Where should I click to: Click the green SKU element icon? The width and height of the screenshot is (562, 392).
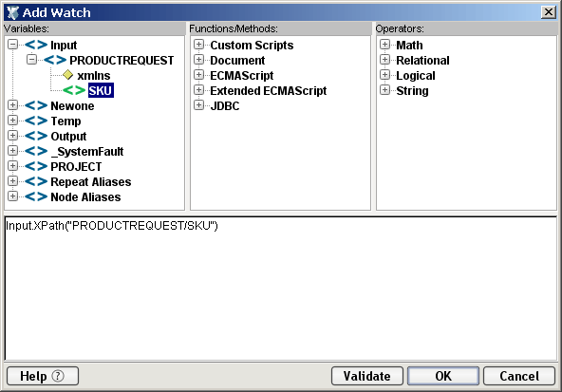tap(74, 90)
